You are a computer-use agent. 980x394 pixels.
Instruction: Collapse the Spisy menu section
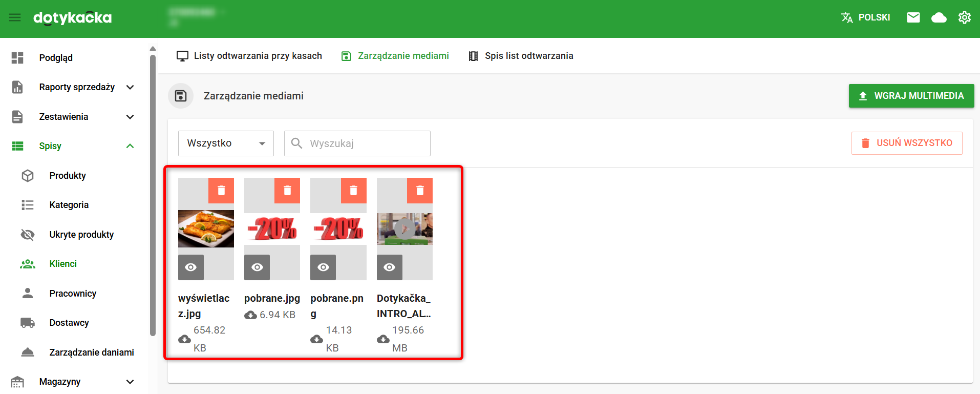click(x=130, y=146)
